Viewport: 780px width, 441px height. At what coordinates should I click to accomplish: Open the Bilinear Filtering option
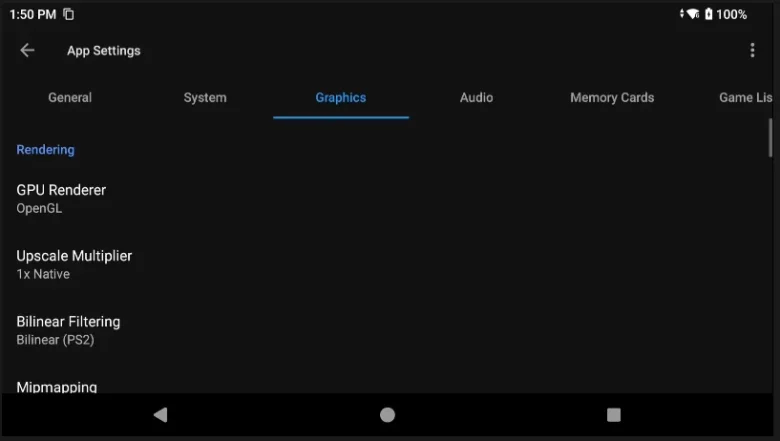click(x=68, y=330)
